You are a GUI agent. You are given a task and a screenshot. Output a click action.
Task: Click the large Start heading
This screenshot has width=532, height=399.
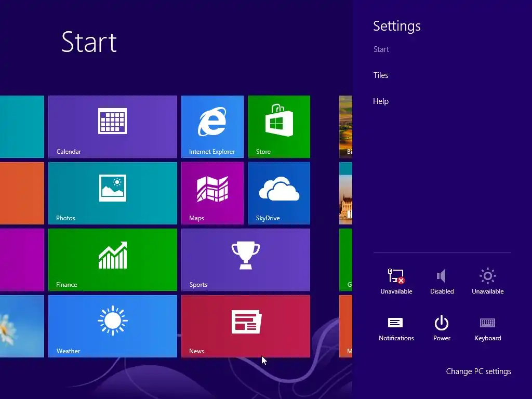point(89,42)
